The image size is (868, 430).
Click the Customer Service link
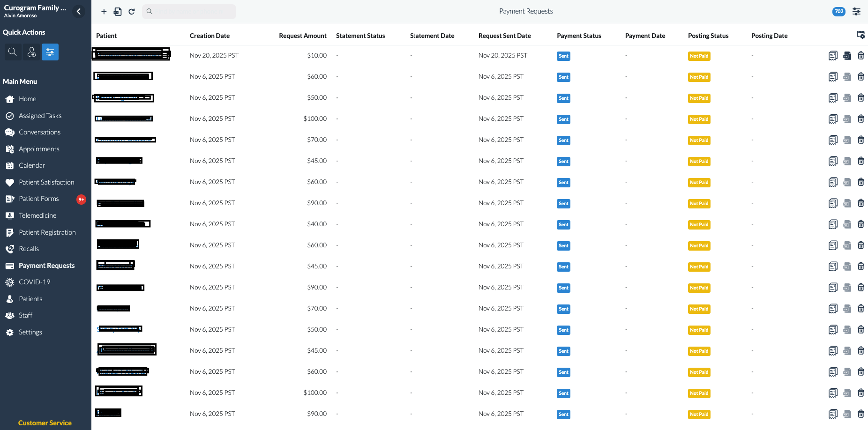coord(45,423)
